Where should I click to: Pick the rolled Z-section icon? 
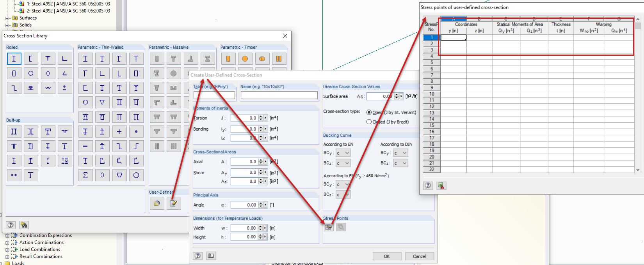coord(14,88)
